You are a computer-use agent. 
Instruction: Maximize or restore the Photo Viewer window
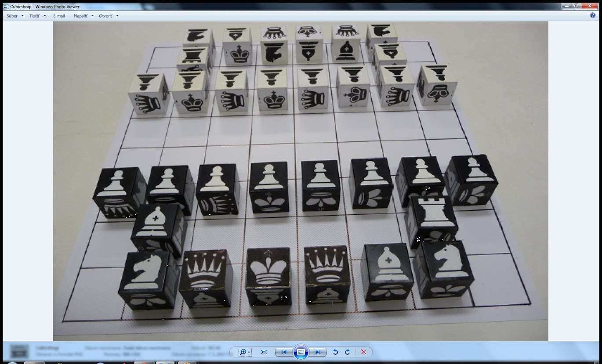[577, 6]
